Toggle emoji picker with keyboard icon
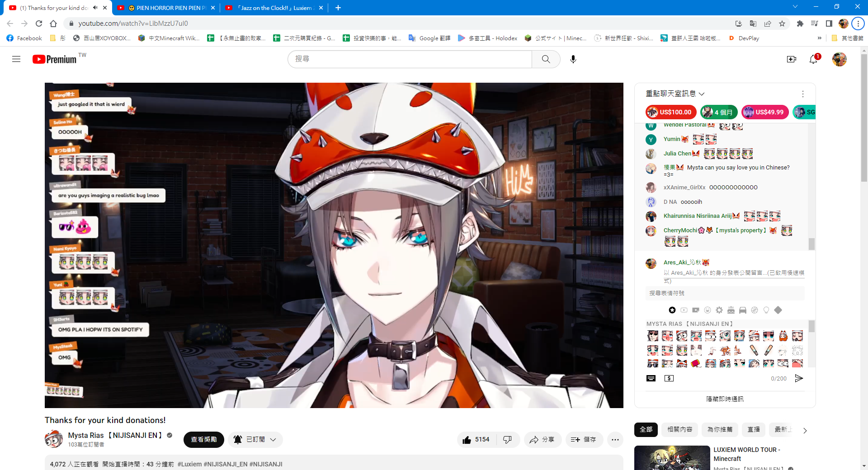This screenshot has width=868, height=470. (651, 378)
